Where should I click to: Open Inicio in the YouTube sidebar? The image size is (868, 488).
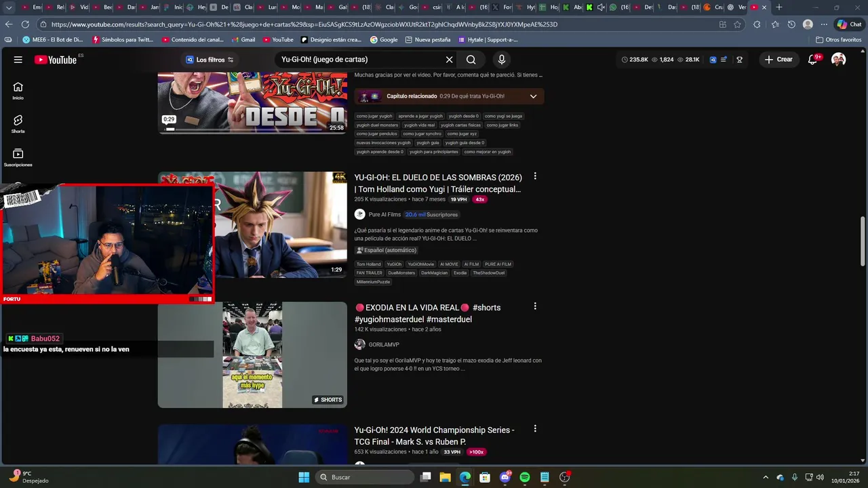18,91
